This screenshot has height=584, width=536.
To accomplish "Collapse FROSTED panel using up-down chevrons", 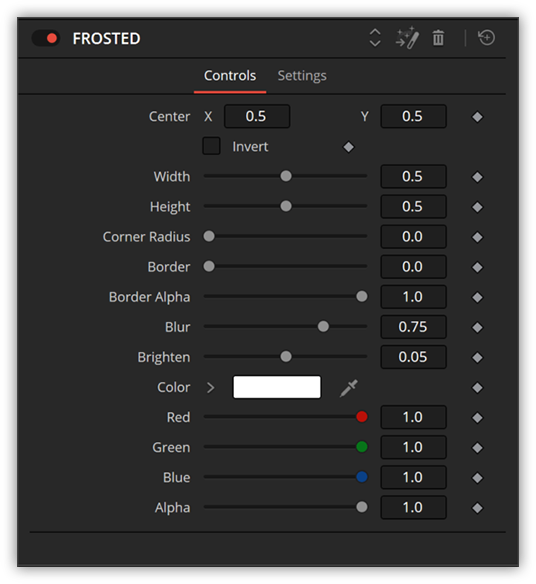I will [375, 38].
